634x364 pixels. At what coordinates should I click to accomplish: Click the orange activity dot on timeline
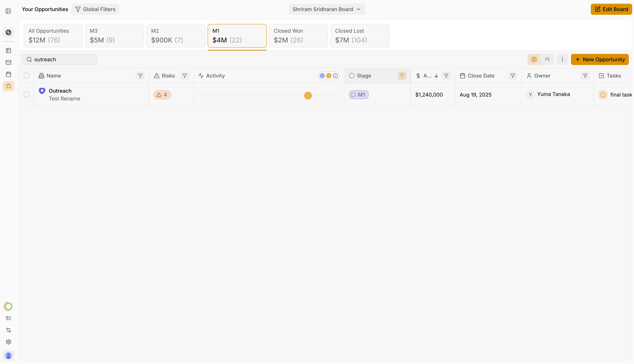click(x=308, y=95)
